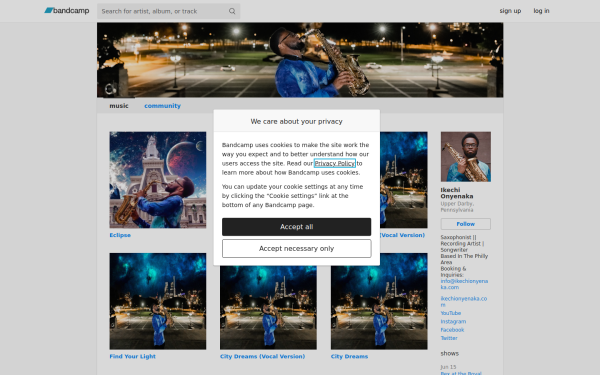Click the search magnifier icon
The image size is (600, 375).
(232, 11)
